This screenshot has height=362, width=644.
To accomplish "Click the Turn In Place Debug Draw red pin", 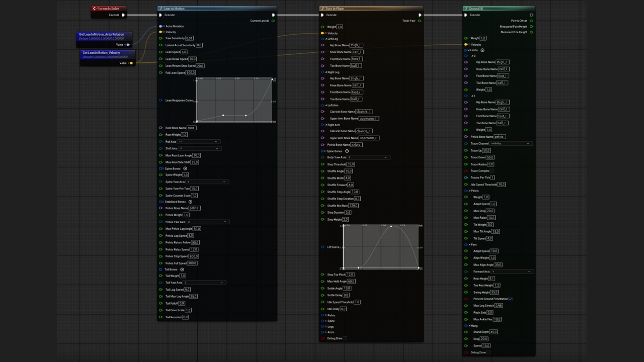I will 323,338.
